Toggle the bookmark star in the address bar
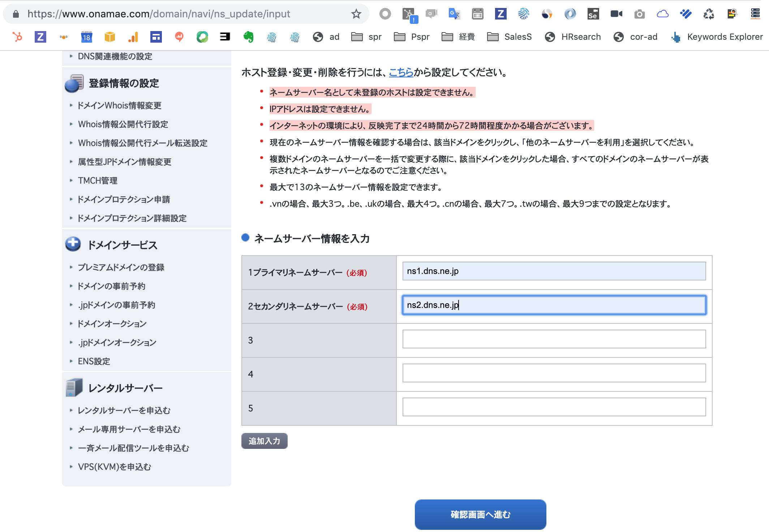This screenshot has width=769, height=532. 356,14
